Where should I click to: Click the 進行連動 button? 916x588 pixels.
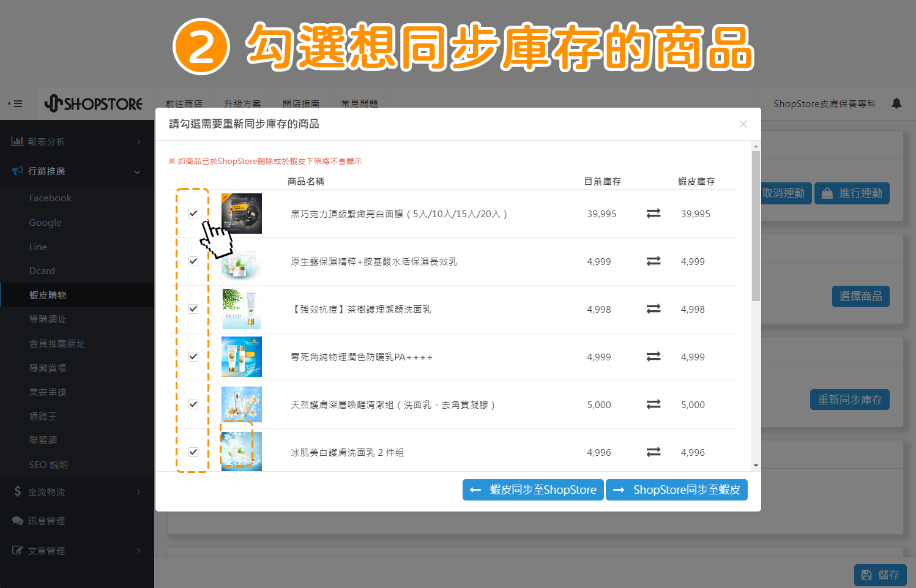click(x=852, y=193)
